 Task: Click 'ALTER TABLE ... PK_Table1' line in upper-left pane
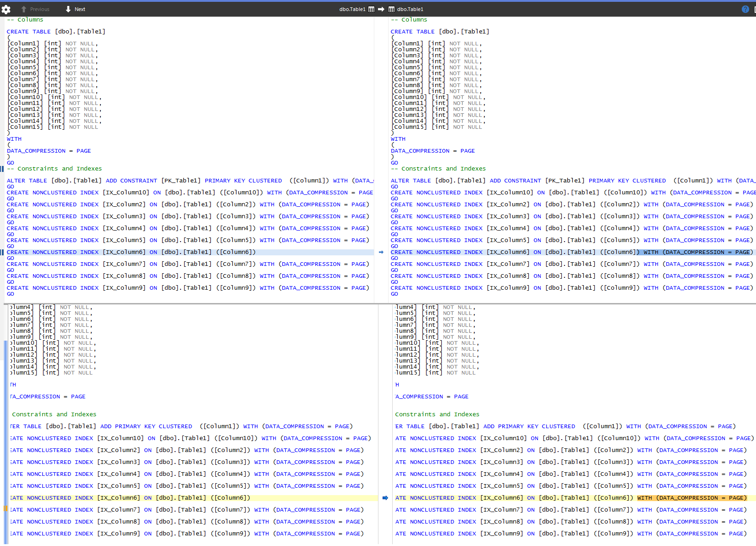(x=190, y=181)
